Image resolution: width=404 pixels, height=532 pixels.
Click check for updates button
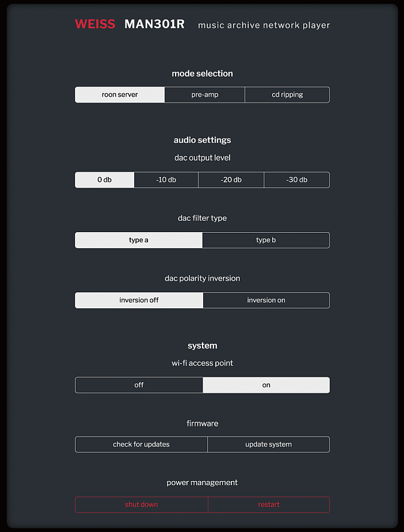tap(141, 444)
